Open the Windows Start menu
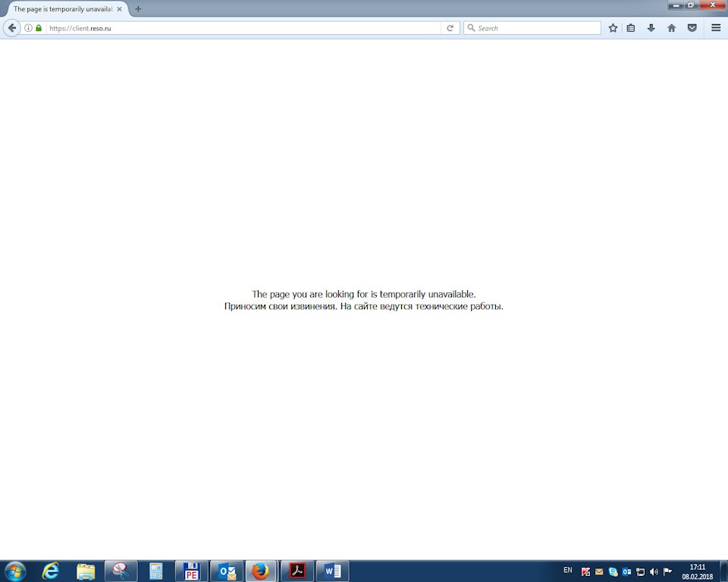The image size is (728, 582). click(15, 571)
